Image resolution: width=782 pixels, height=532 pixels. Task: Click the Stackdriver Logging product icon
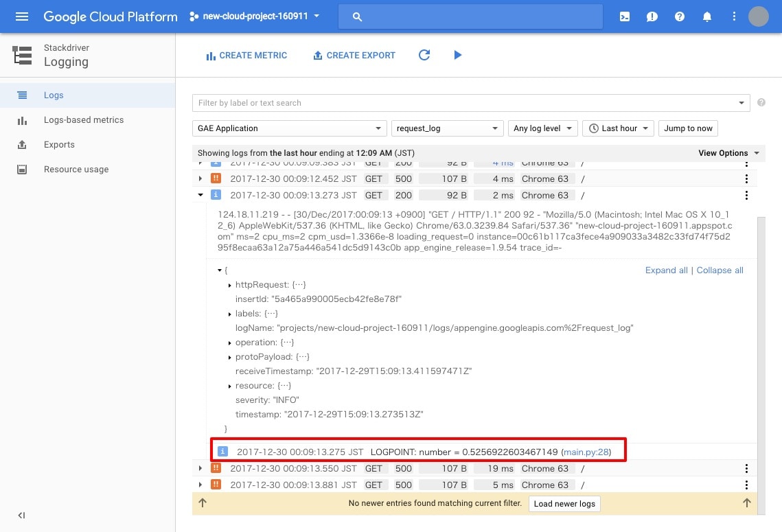(23, 56)
